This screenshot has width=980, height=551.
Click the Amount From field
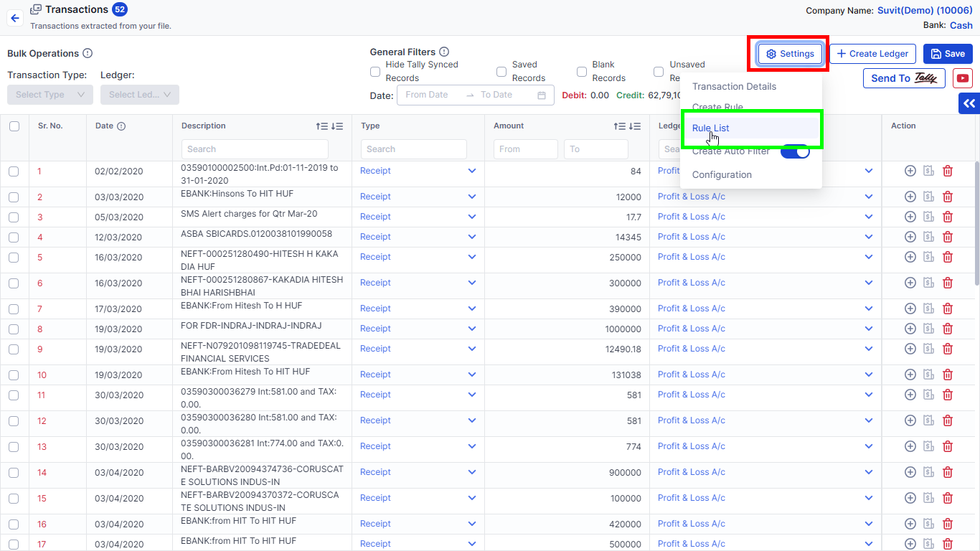(526, 149)
